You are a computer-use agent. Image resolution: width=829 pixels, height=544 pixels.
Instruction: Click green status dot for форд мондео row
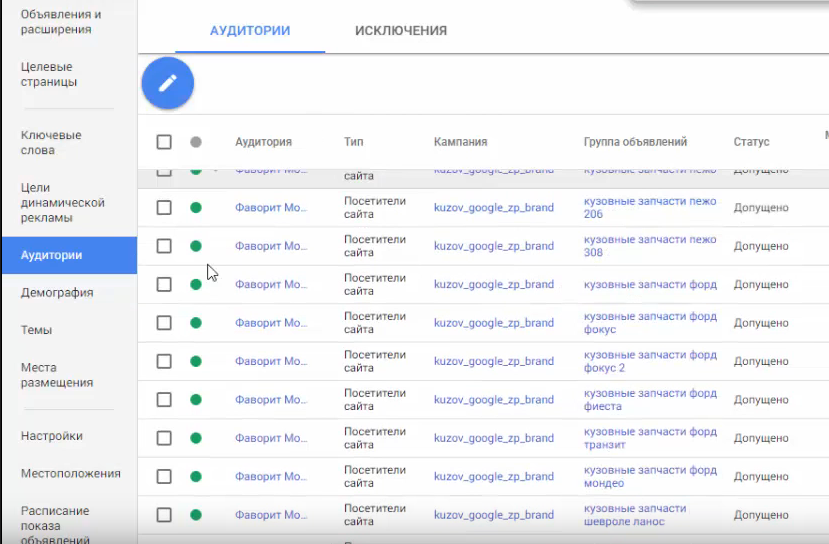196,476
